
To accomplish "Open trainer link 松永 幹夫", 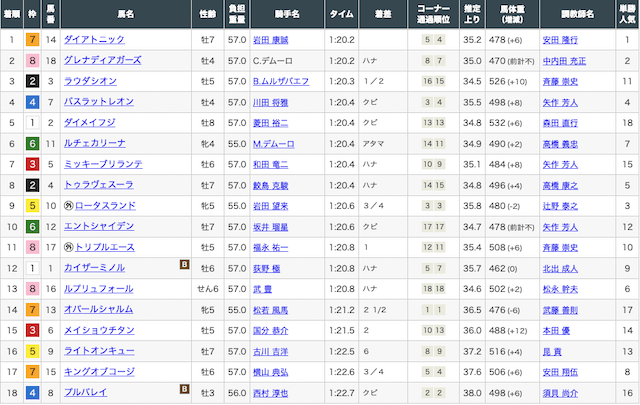I will point(560,289).
